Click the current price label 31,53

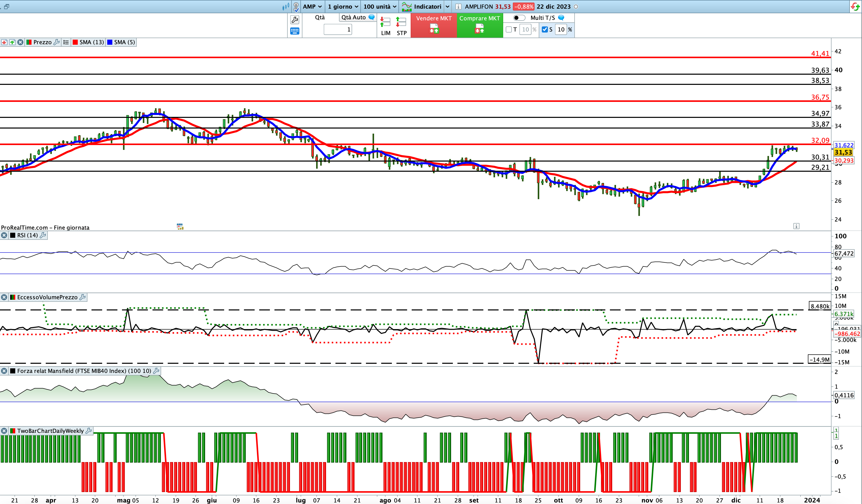843,152
